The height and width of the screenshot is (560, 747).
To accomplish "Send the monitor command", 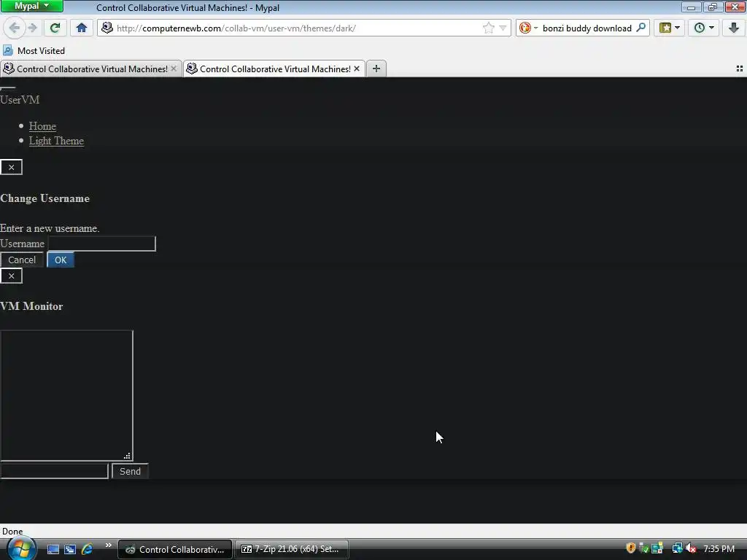I will tap(130, 472).
